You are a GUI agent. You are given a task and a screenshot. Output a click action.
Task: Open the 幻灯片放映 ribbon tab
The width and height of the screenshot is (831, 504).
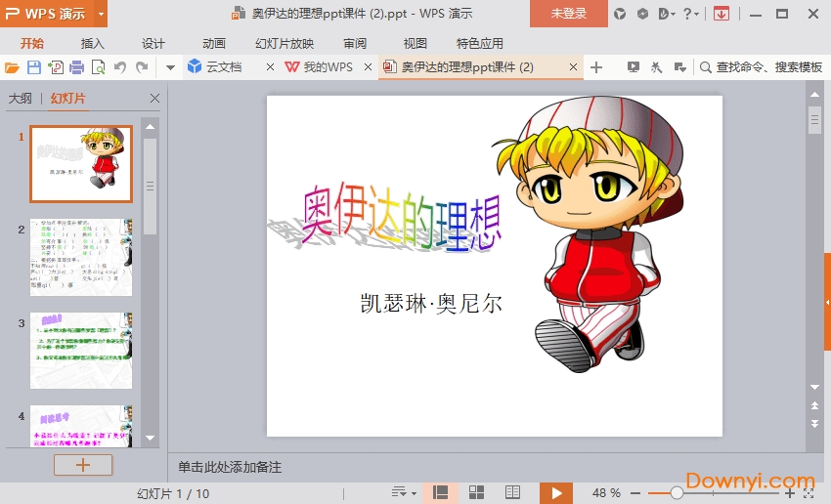pyautogui.click(x=284, y=43)
